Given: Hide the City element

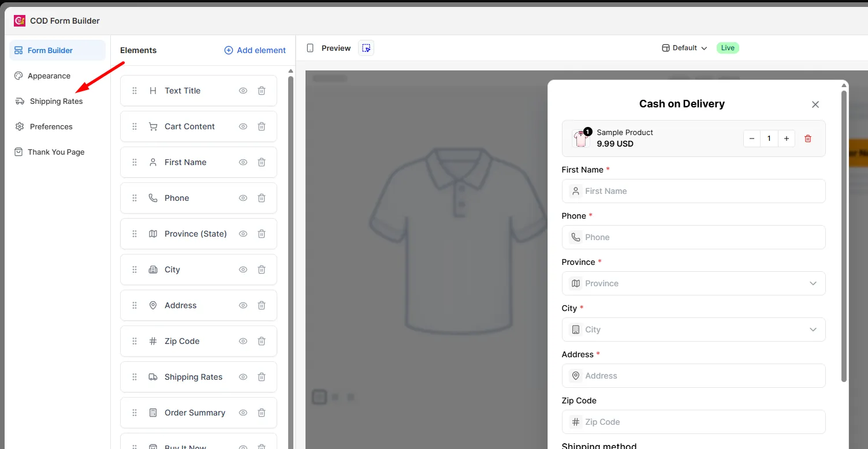Looking at the screenshot, I should pyautogui.click(x=243, y=270).
